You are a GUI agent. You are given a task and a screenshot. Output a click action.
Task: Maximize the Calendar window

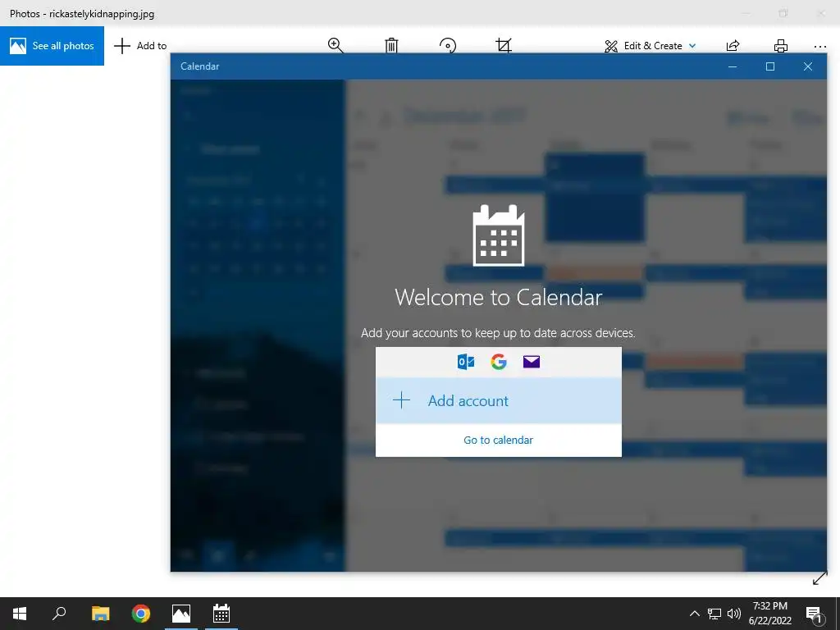coord(769,66)
